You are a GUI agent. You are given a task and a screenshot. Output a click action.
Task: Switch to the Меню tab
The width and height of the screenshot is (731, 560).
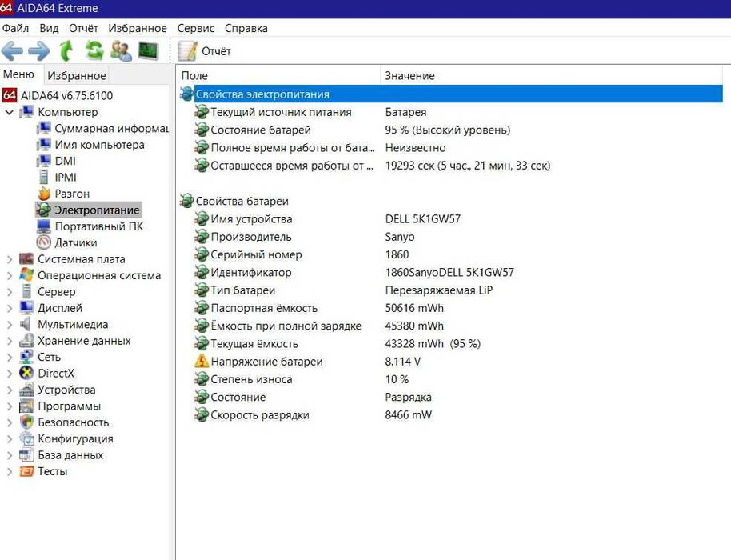(18, 74)
